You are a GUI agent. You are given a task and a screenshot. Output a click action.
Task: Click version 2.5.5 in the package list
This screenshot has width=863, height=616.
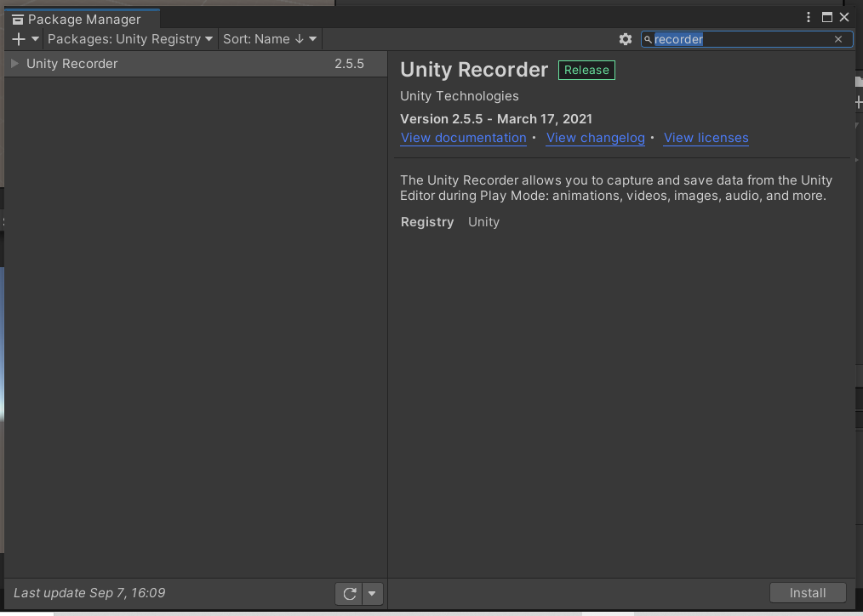tap(349, 63)
